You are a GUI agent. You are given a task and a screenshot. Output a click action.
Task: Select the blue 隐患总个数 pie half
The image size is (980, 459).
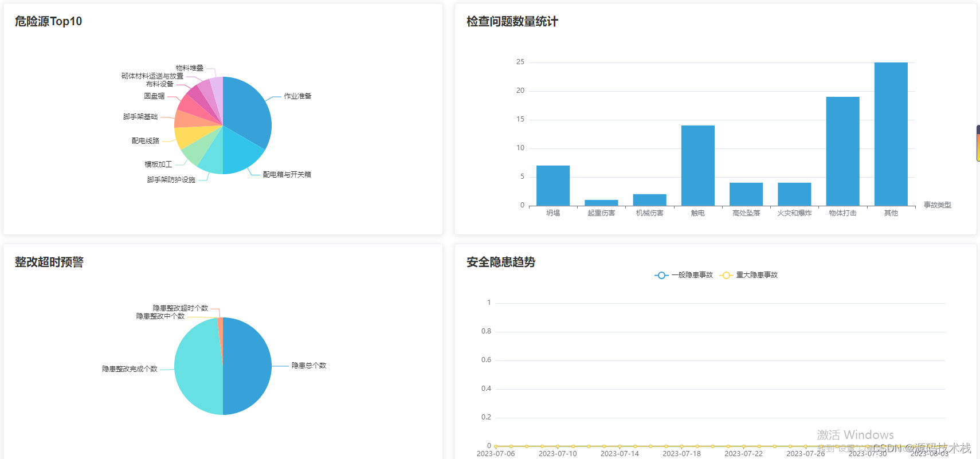pyautogui.click(x=248, y=366)
